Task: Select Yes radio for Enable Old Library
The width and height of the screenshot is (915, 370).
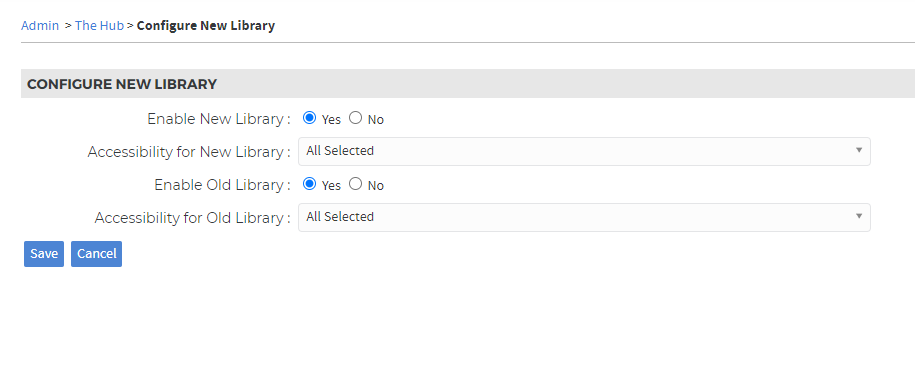Action: (309, 184)
